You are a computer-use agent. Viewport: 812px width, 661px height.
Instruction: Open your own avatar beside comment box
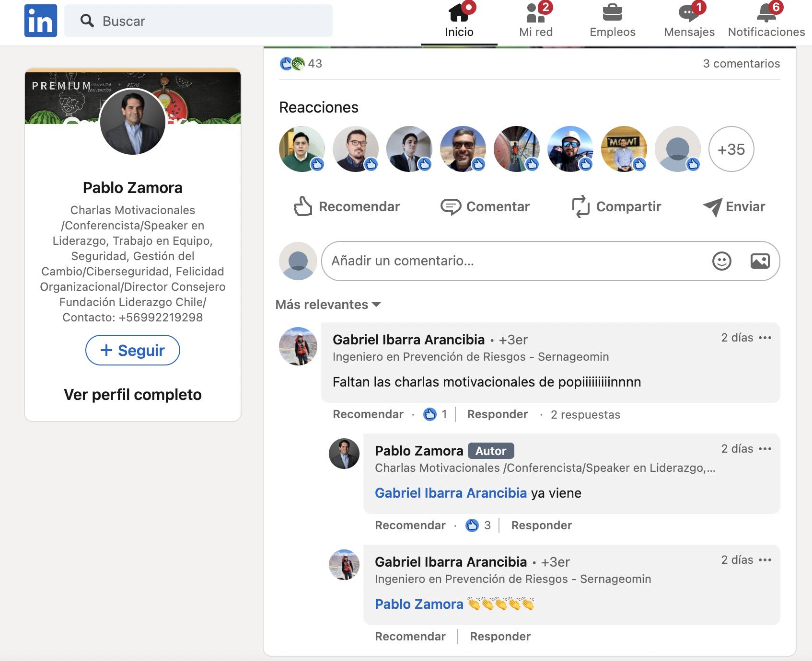coord(298,261)
